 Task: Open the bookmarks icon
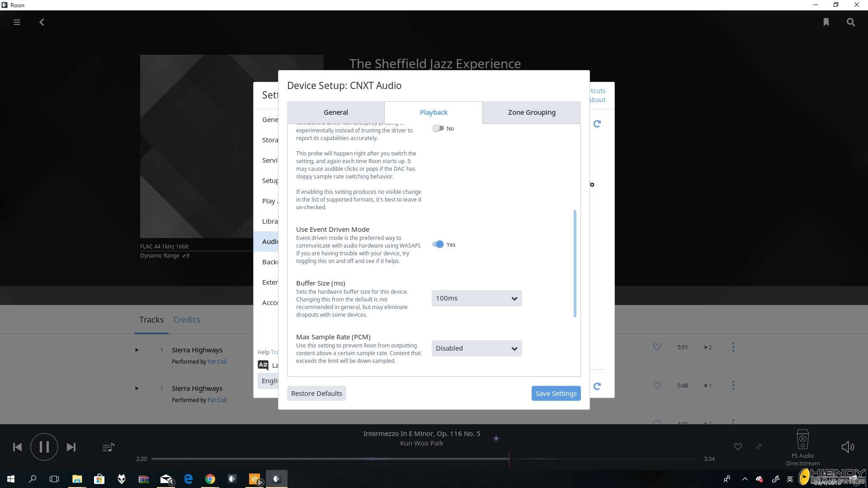826,22
